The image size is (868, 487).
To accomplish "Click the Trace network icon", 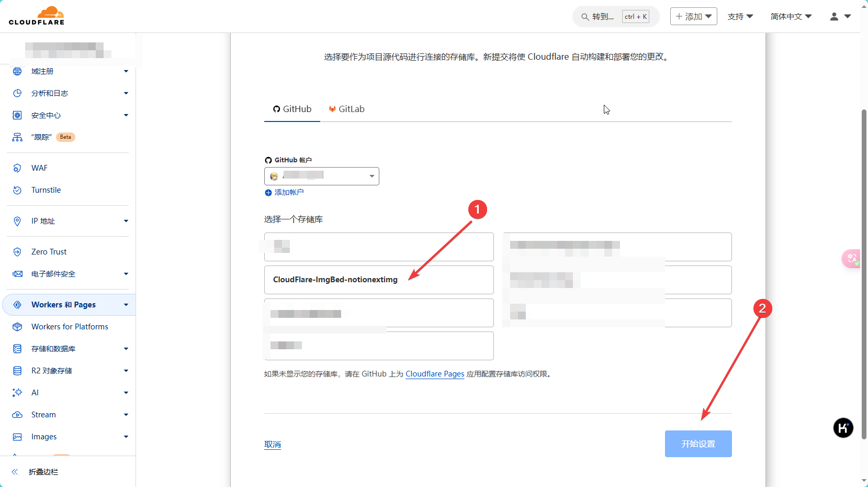I will tap(17, 137).
